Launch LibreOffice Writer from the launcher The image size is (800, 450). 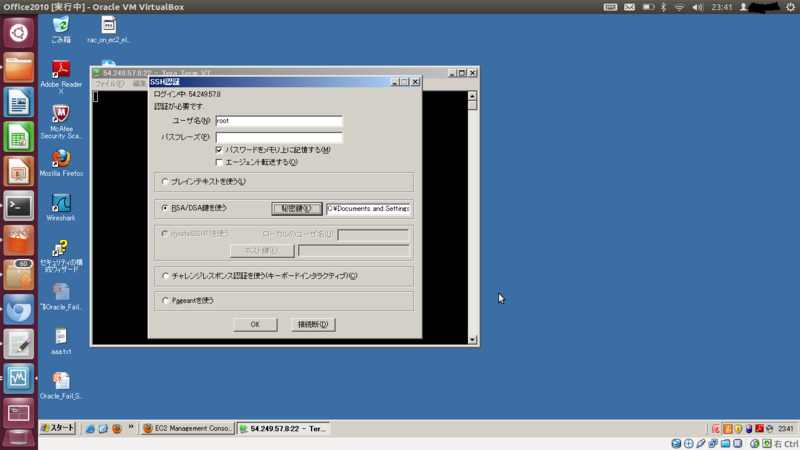point(18,102)
